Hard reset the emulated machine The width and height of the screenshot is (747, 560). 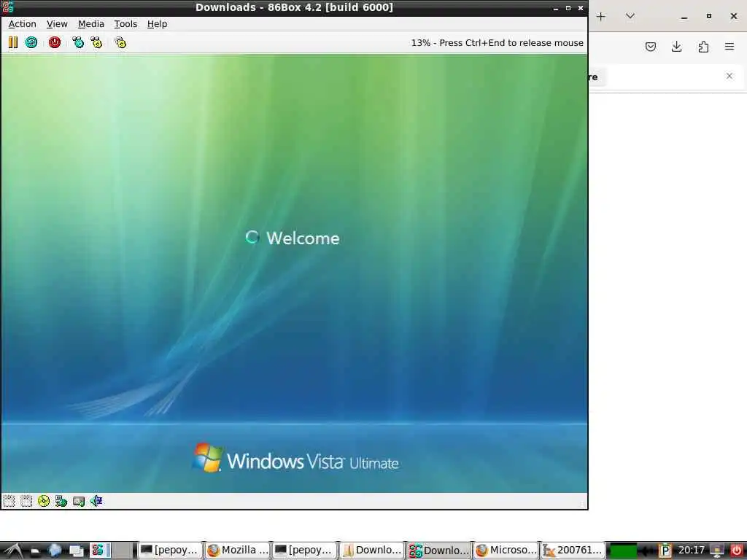click(x=31, y=42)
